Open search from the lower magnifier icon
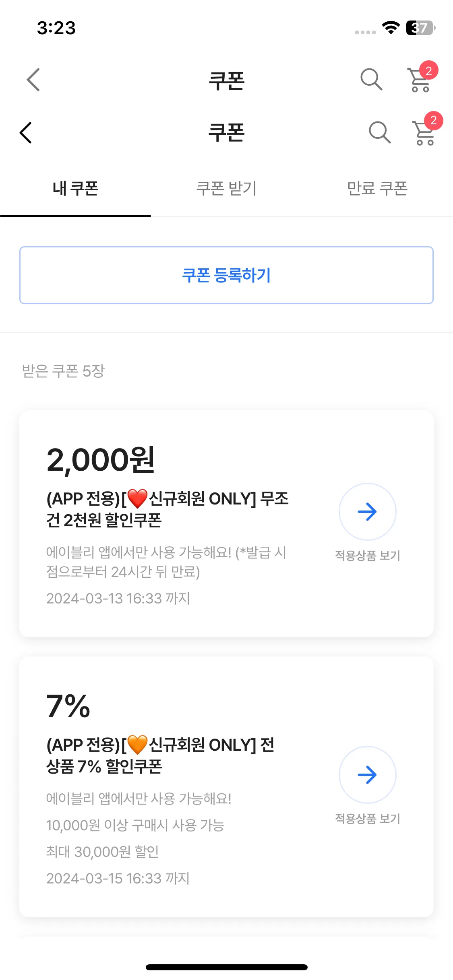The width and height of the screenshot is (453, 980). (x=380, y=132)
